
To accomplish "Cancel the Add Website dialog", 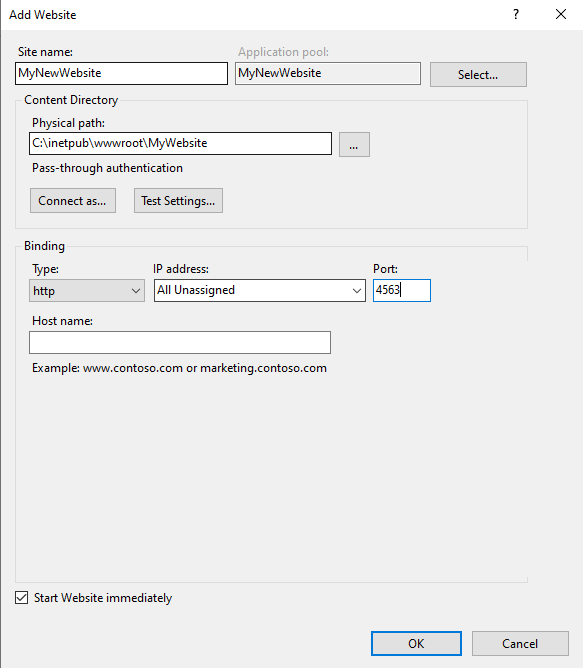I will click(x=520, y=643).
